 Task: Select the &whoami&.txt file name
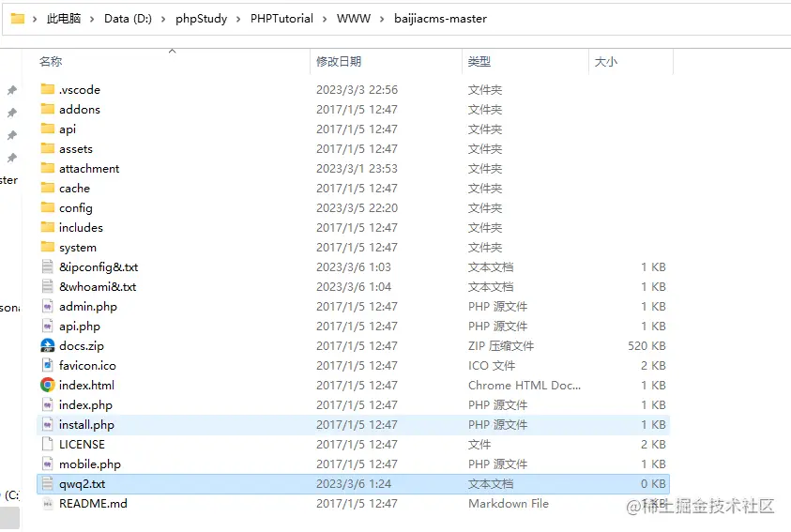[98, 286]
